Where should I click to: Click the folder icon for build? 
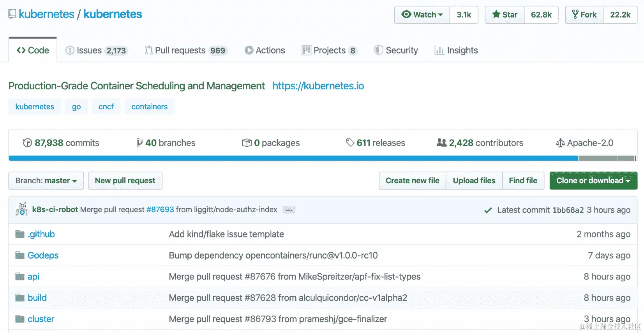[x=20, y=298]
